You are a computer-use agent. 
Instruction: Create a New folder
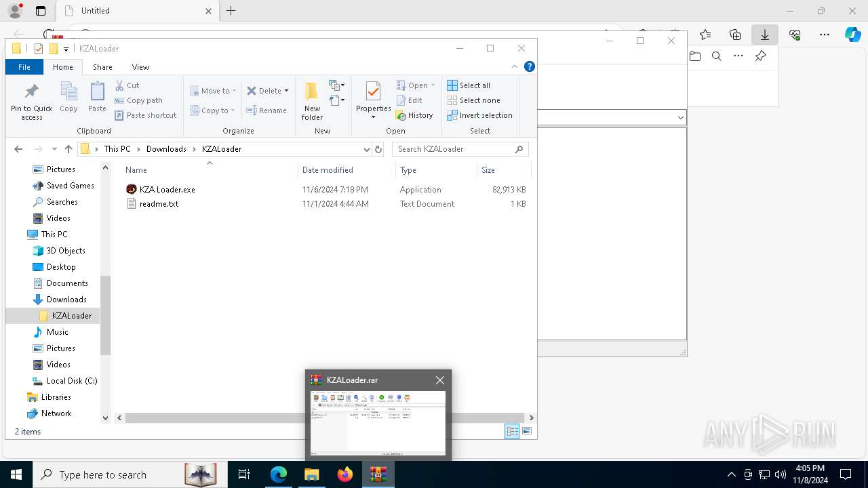tap(312, 102)
